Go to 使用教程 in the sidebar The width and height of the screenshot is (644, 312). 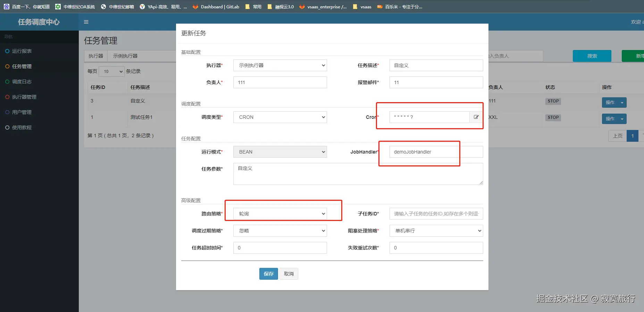[22, 128]
